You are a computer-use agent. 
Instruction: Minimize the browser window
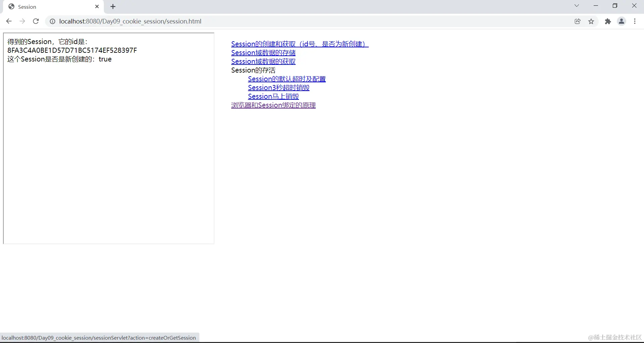(596, 6)
